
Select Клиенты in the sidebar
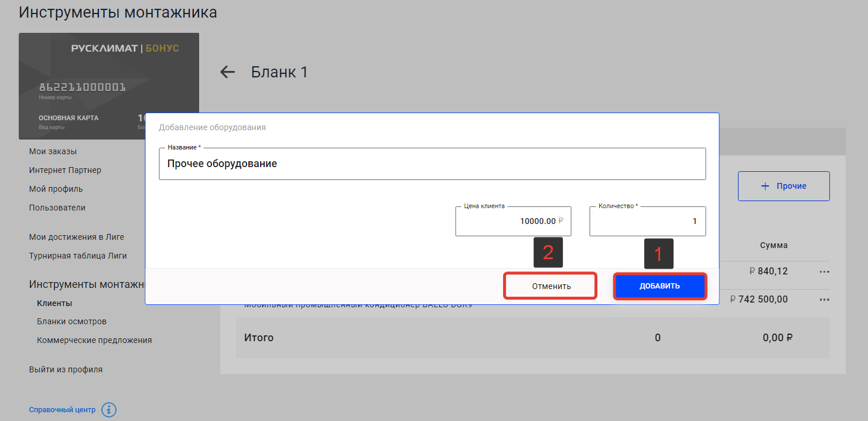click(x=54, y=303)
